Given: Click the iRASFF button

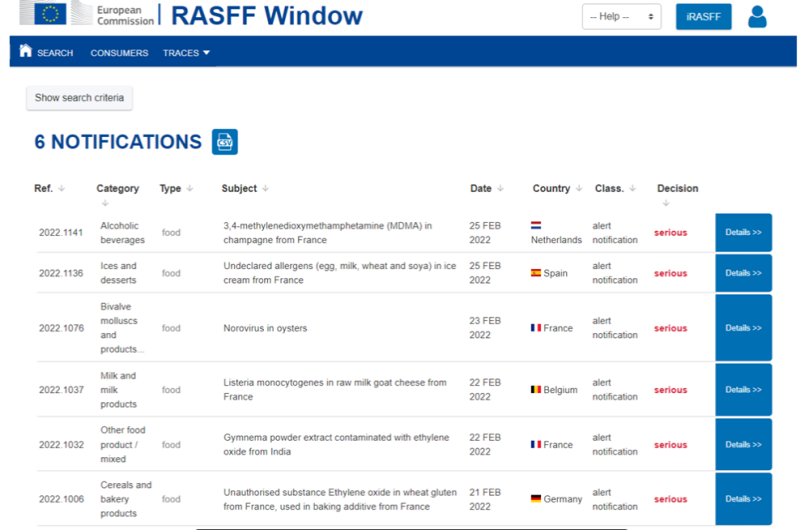Looking at the screenshot, I should coord(704,16).
